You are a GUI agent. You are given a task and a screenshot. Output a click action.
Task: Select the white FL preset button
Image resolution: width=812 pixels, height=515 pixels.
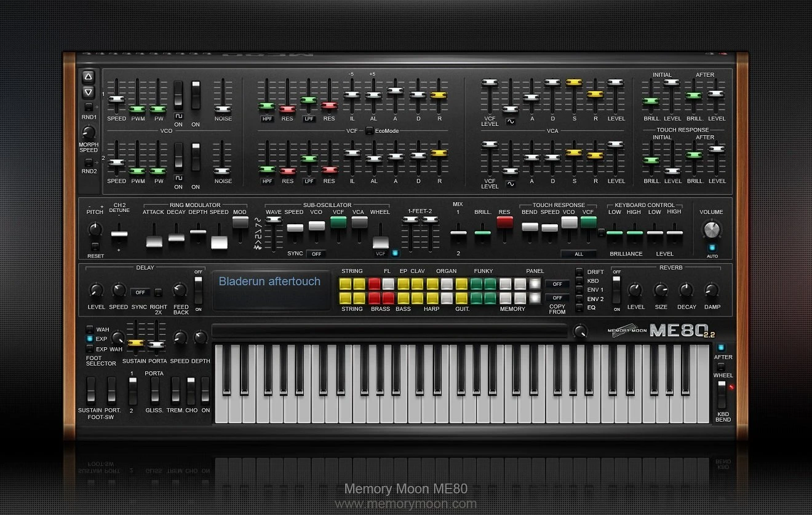388,284
